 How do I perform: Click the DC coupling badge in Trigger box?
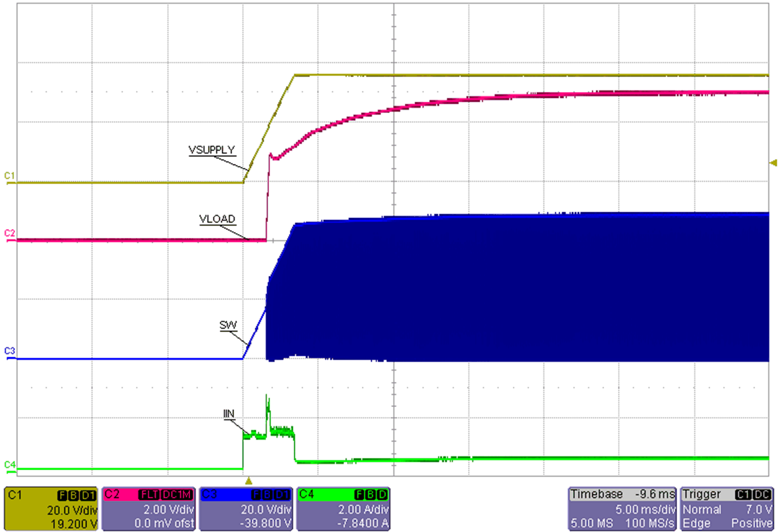(x=762, y=494)
